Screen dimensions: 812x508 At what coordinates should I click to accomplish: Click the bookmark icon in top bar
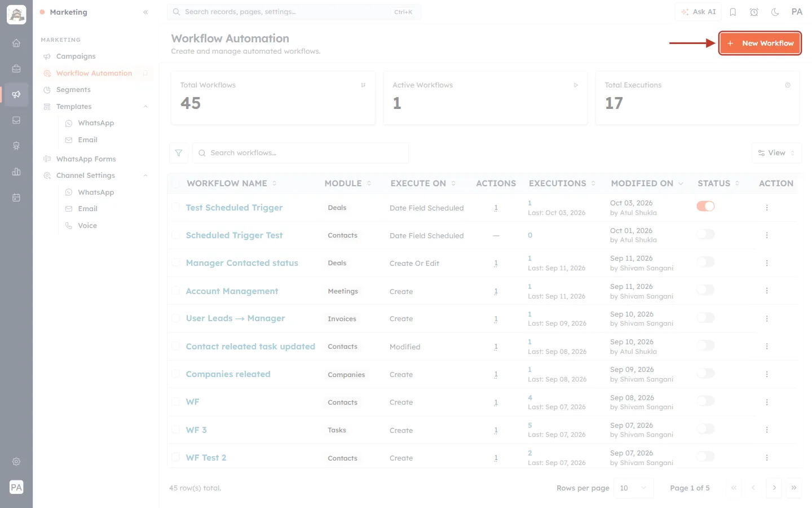tap(733, 12)
